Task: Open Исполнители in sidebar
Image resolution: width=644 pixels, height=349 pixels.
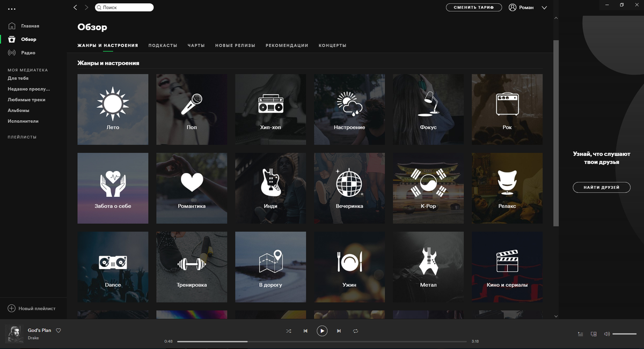Action: coord(23,121)
